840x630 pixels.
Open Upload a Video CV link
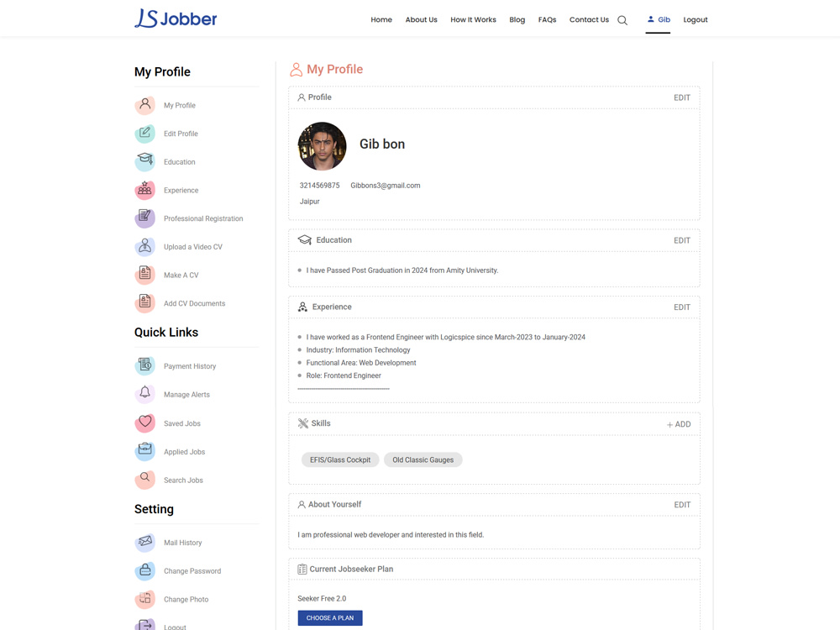[193, 247]
